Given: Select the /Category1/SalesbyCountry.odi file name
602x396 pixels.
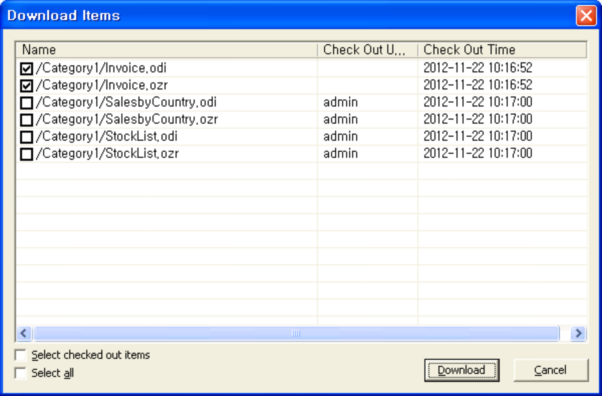Looking at the screenshot, I should 126,102.
